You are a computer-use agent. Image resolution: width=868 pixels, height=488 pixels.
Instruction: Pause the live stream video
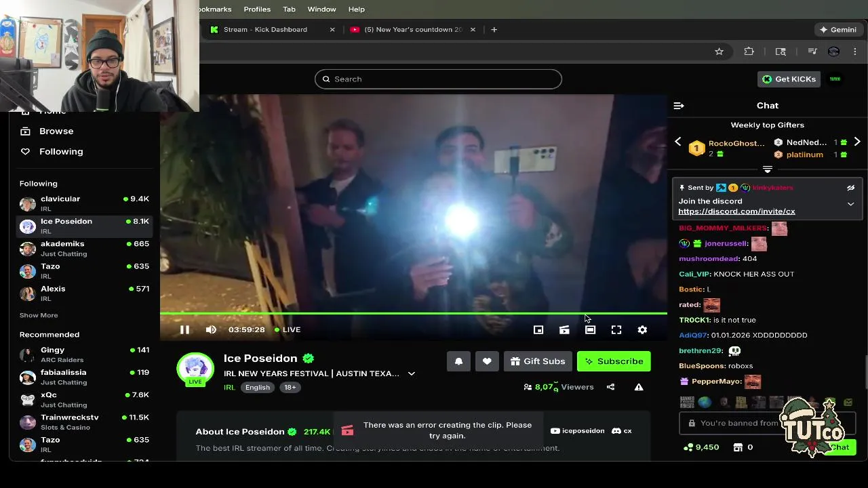184,330
